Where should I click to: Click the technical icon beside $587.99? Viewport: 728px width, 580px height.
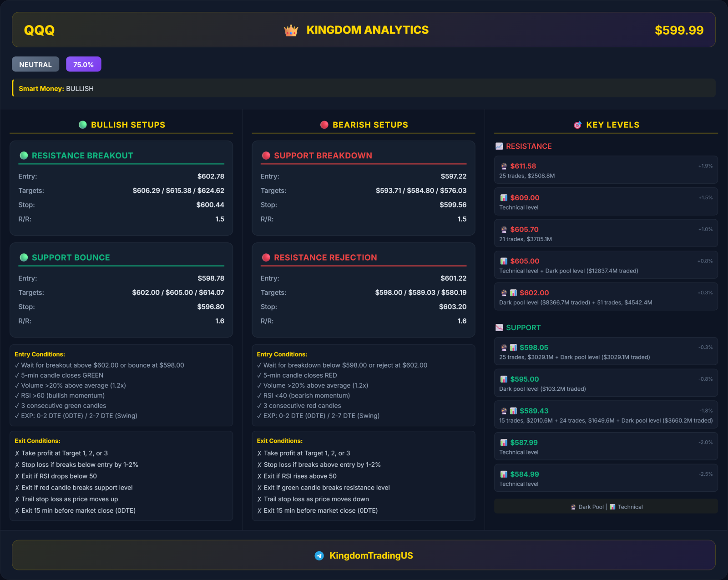click(504, 443)
